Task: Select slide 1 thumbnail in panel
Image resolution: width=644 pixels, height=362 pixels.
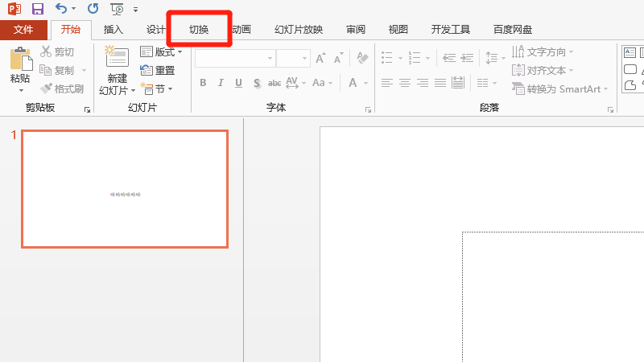Action: click(x=125, y=189)
